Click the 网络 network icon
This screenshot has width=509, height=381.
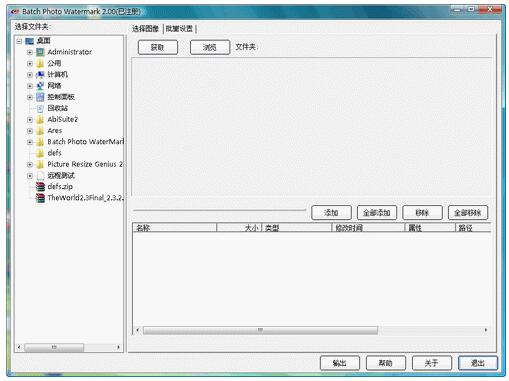pos(40,86)
